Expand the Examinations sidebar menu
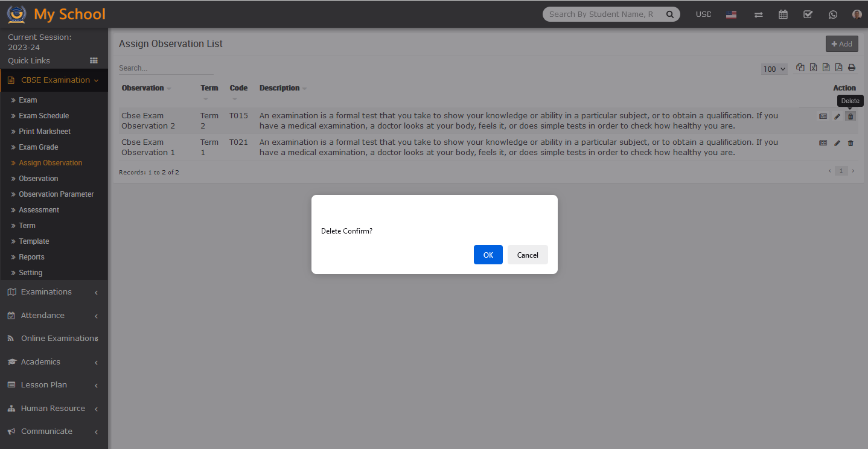Screen dimensions: 868x449 [x=53, y=292]
